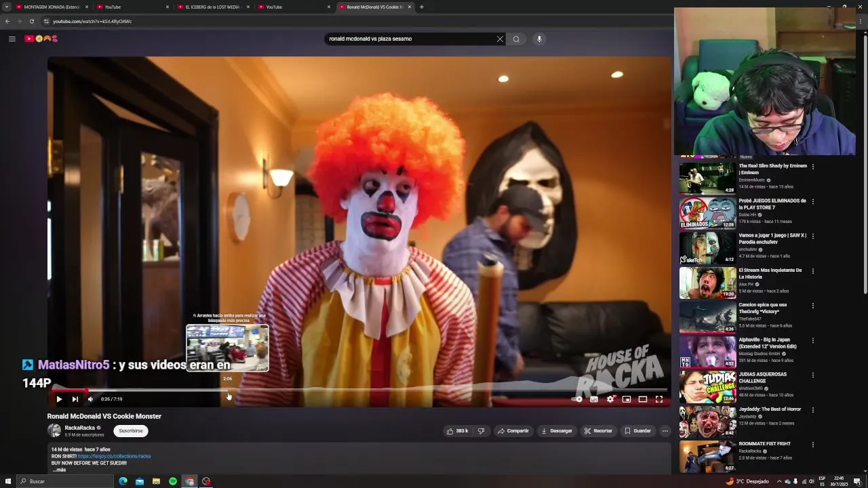Create a clip with Recortar
The height and width of the screenshot is (488, 868).
point(598,431)
